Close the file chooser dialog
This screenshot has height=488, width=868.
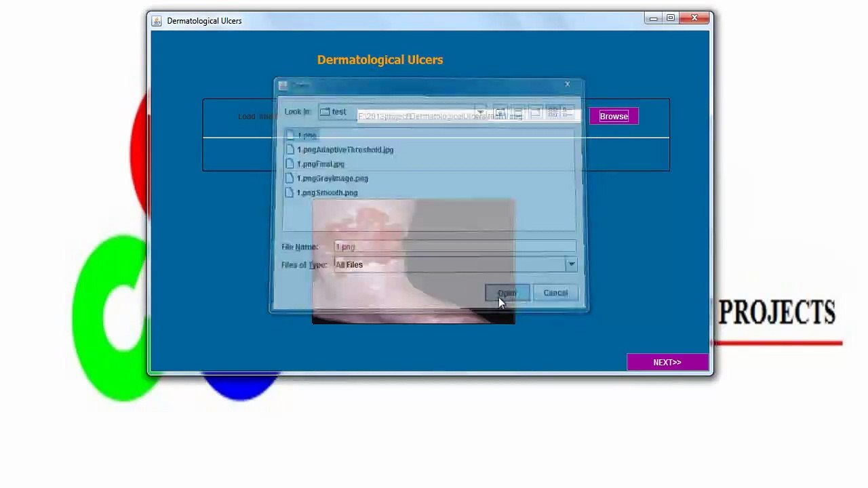click(568, 85)
